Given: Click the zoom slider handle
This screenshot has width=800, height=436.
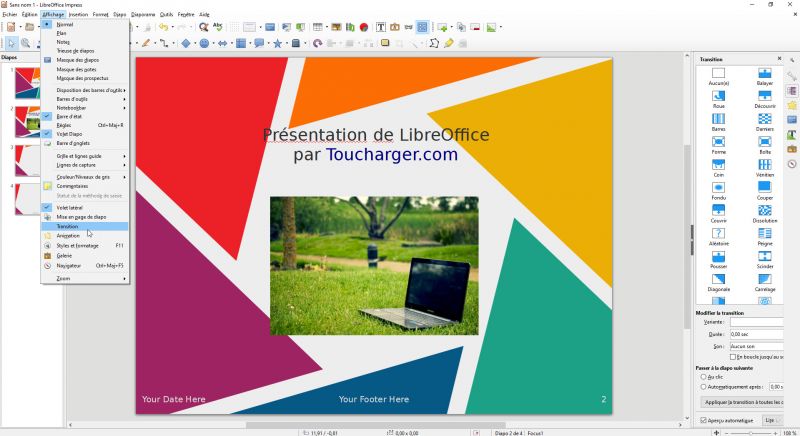Looking at the screenshot, I should click(x=751, y=432).
